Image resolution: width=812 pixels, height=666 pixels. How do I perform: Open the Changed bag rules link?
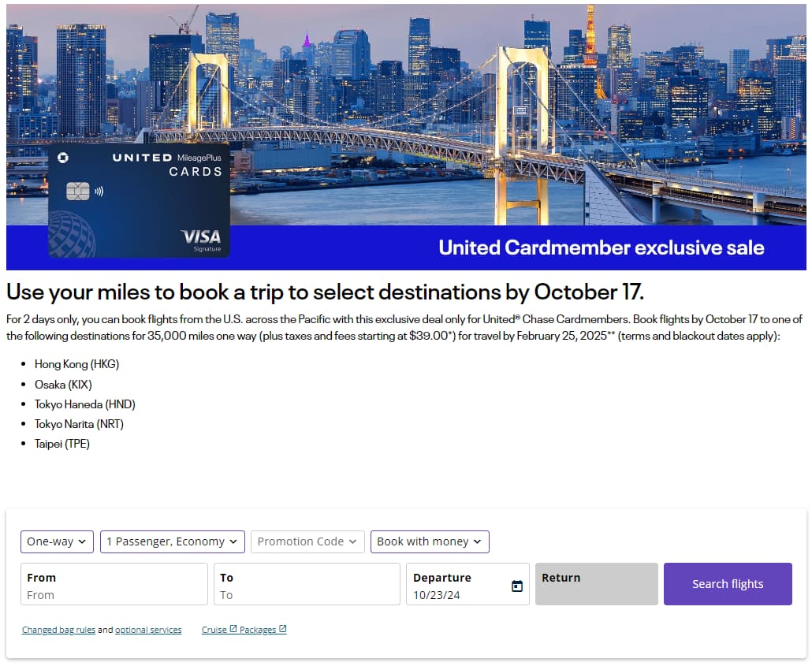(x=58, y=630)
